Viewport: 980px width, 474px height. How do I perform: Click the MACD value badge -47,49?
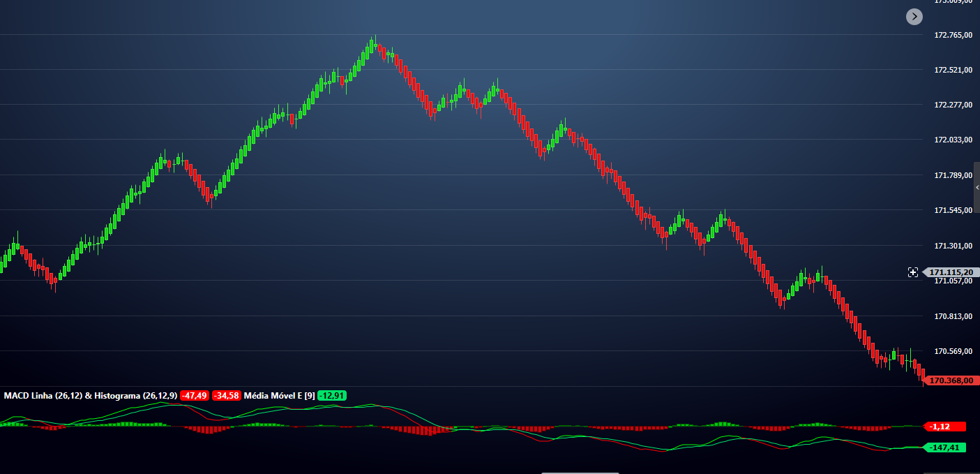click(x=194, y=396)
